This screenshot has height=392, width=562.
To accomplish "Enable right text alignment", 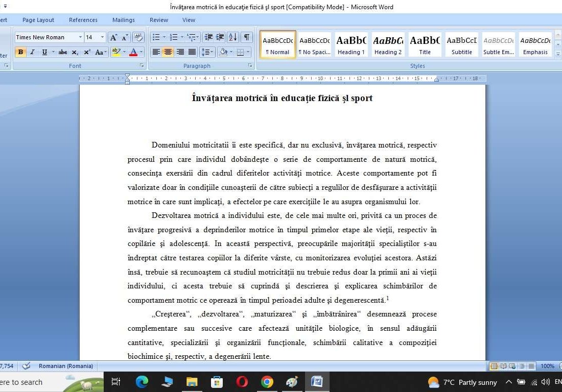I will (x=180, y=52).
